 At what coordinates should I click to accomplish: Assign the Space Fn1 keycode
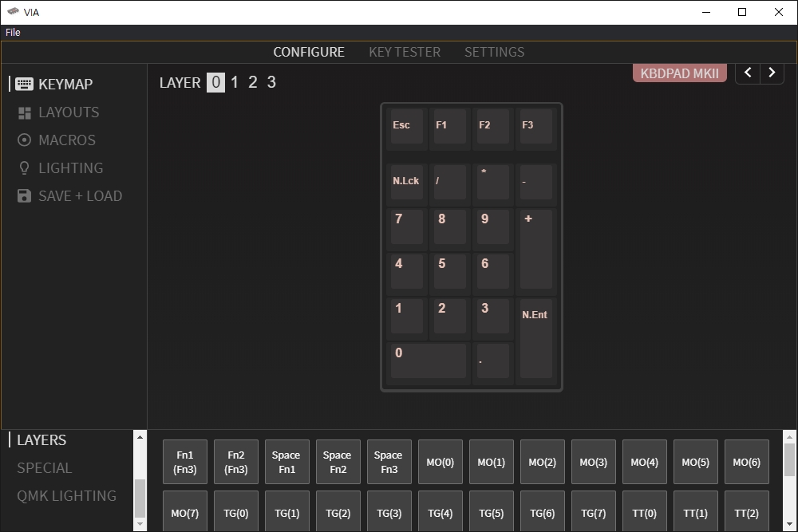pos(287,462)
